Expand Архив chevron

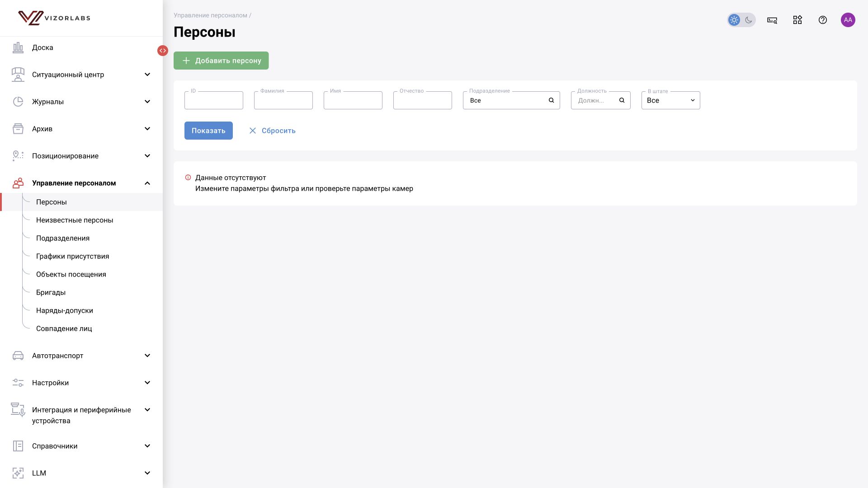147,129
